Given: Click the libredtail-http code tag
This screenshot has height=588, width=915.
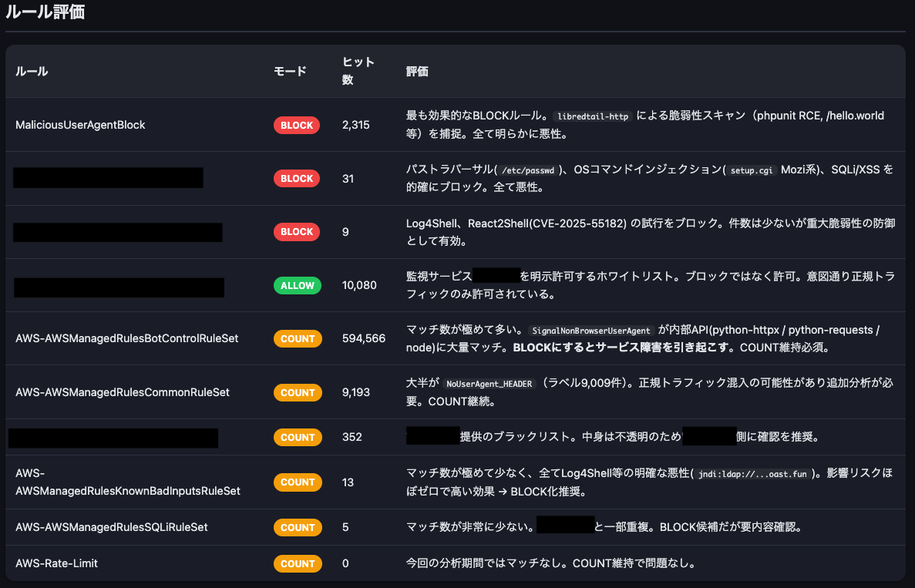Looking at the screenshot, I should click(x=592, y=116).
